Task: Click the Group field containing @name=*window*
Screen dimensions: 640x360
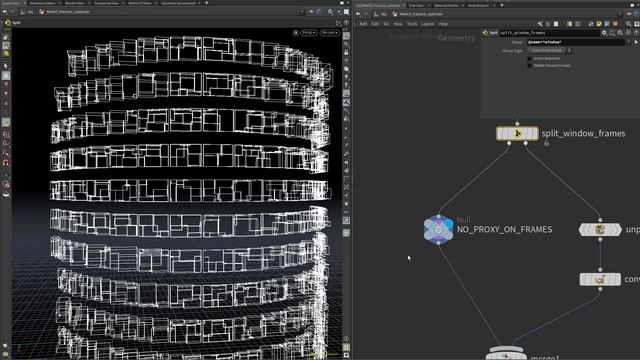Action: point(576,42)
